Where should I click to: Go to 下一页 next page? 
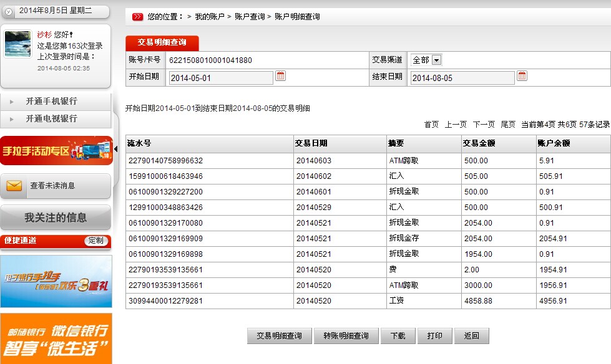pos(484,125)
